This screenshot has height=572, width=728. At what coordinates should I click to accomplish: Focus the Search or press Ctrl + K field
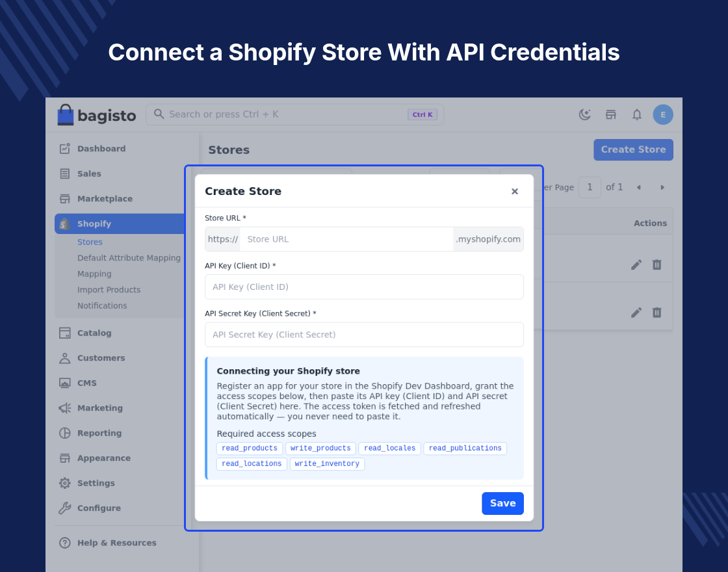[295, 114]
